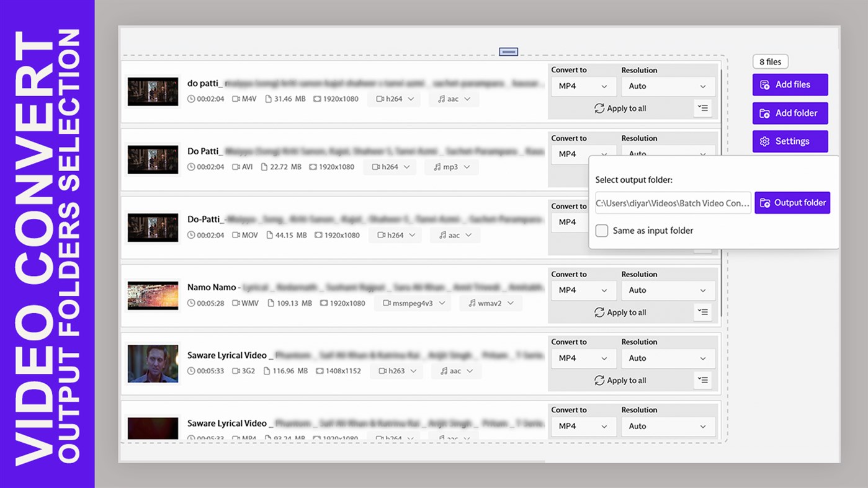This screenshot has width=868, height=488.
Task: Click thumbnail of Do Patti AVI video
Action: click(x=153, y=160)
